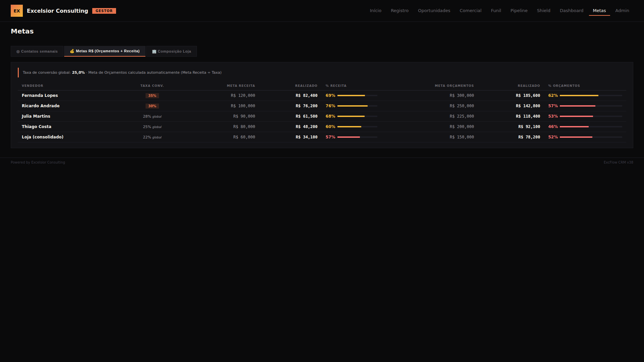
Task: Open the Shield section
Action: 543,11
